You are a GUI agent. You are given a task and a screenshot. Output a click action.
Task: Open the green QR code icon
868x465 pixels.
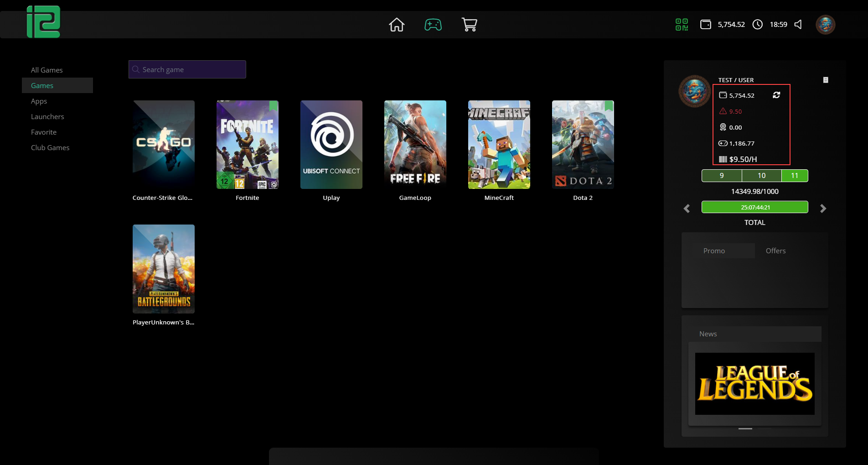click(682, 25)
